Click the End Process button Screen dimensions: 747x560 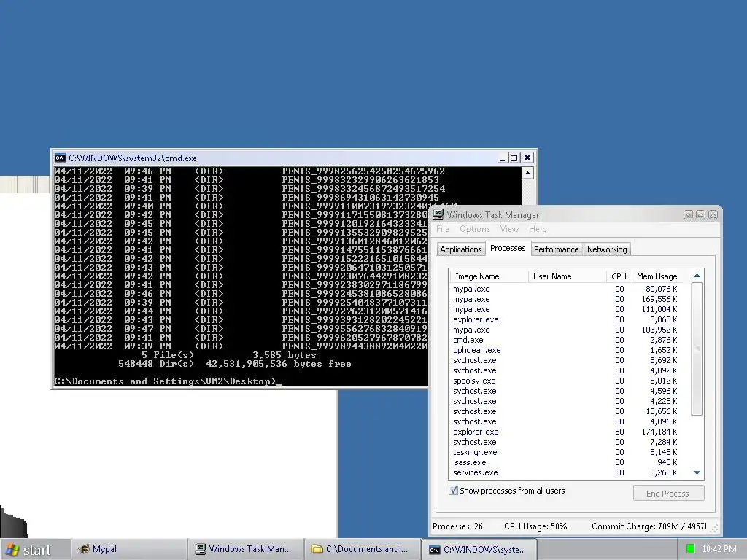pos(668,494)
